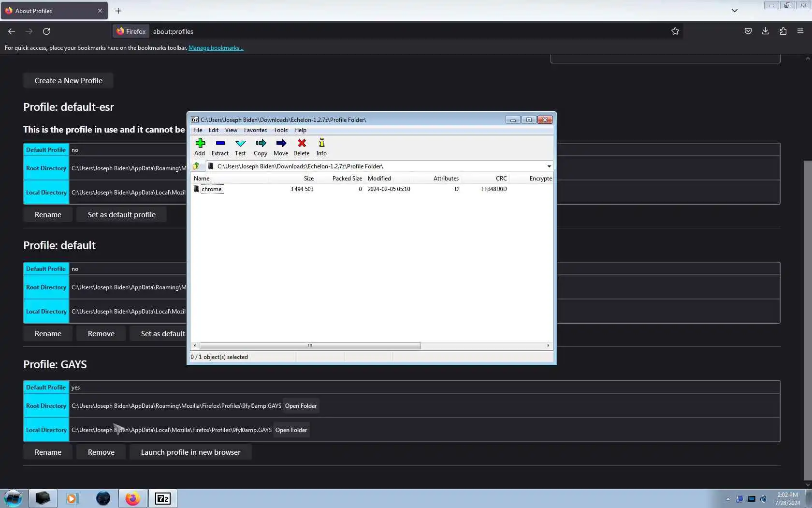Open Folder for GAYS Local Directory
812x508 pixels.
(x=291, y=430)
